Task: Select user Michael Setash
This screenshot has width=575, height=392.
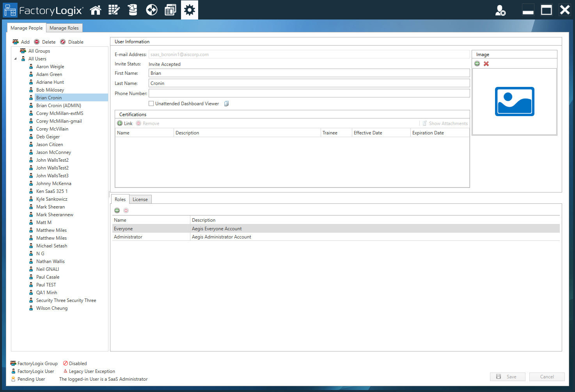Action: click(x=51, y=246)
